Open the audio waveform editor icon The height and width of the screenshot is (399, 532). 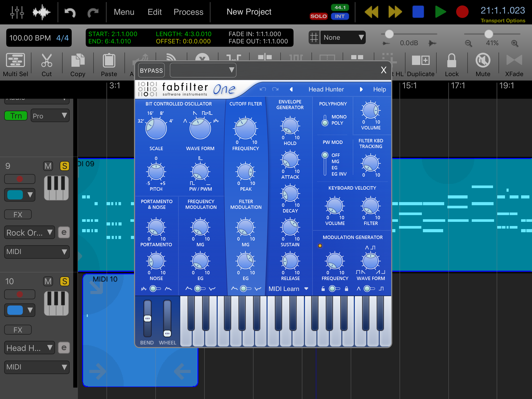tap(41, 12)
